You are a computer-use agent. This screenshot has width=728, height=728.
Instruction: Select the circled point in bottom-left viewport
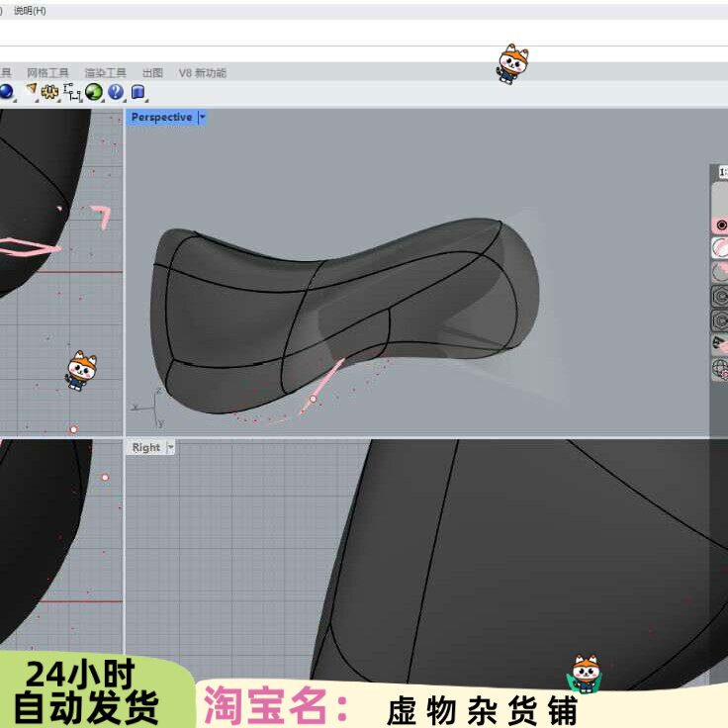106,478
